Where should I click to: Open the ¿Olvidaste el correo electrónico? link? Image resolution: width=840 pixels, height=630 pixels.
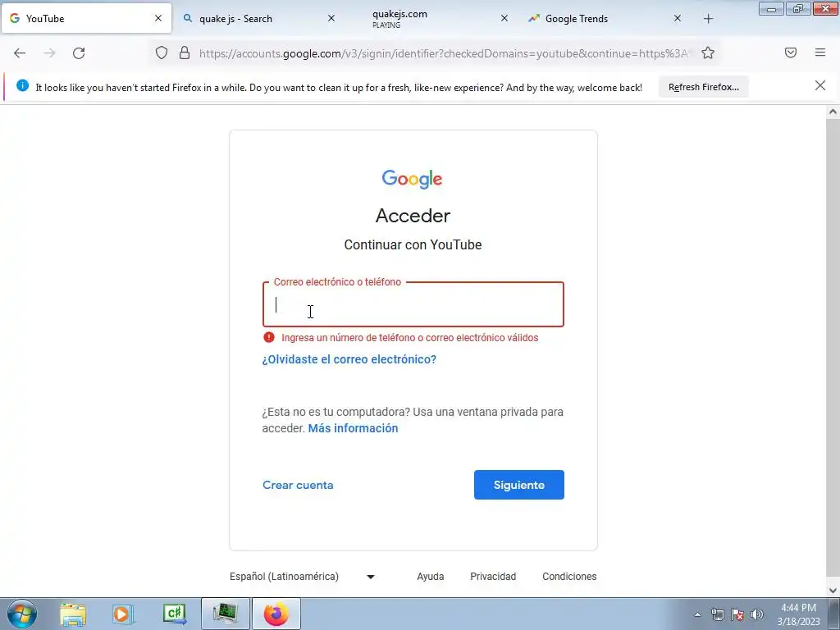(x=349, y=359)
